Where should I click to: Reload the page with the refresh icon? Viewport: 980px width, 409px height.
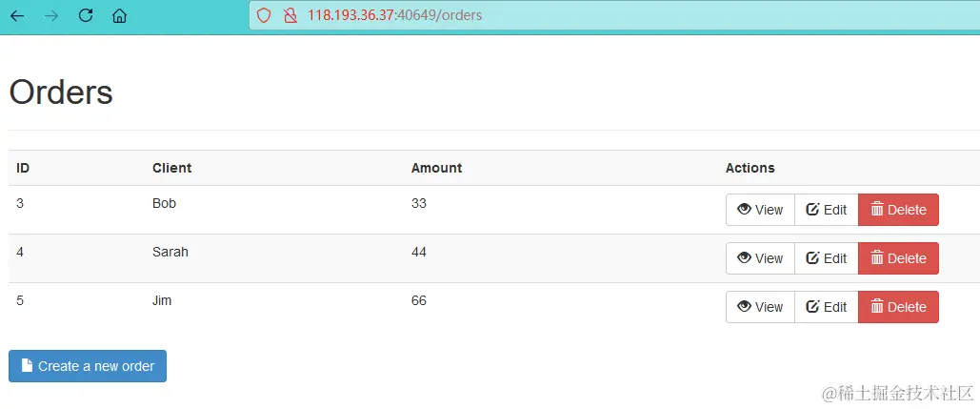coord(86,15)
